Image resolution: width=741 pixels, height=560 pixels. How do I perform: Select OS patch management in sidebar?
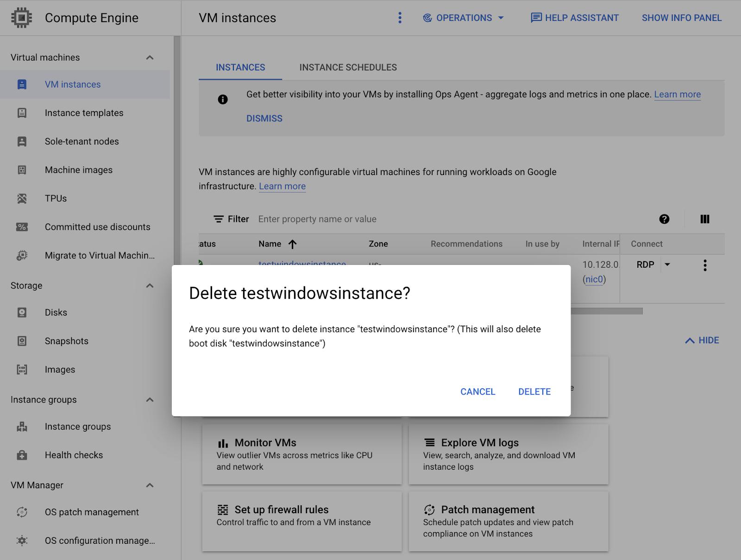click(85, 512)
